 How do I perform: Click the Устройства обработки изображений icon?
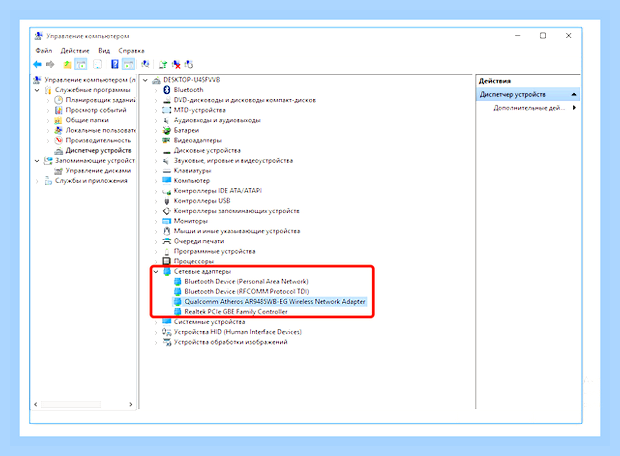166,342
